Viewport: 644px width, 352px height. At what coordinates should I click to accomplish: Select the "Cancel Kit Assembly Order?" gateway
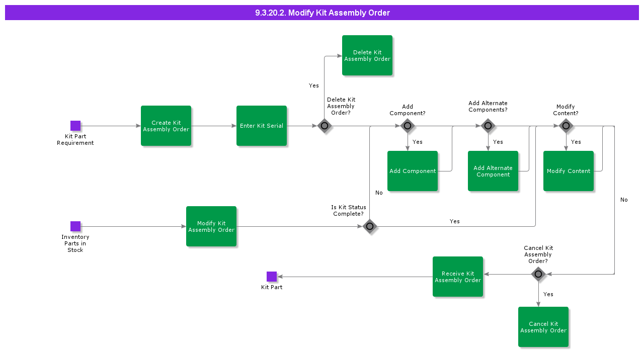coord(538,275)
